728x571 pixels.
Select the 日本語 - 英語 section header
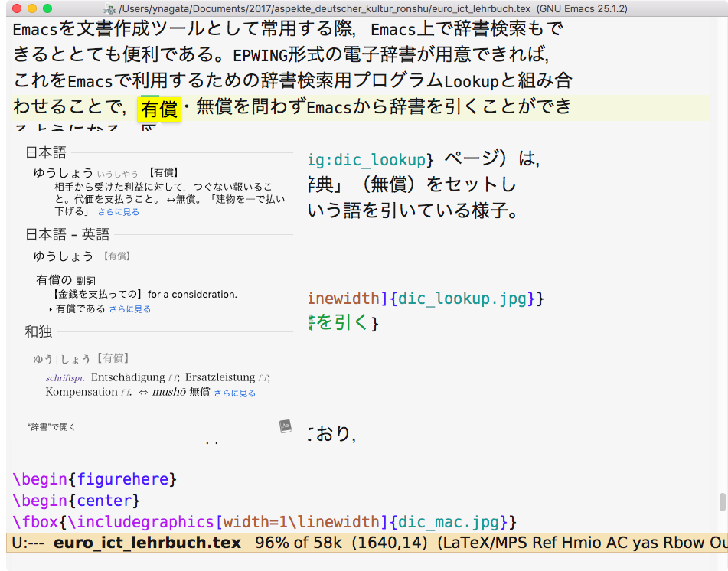point(67,234)
